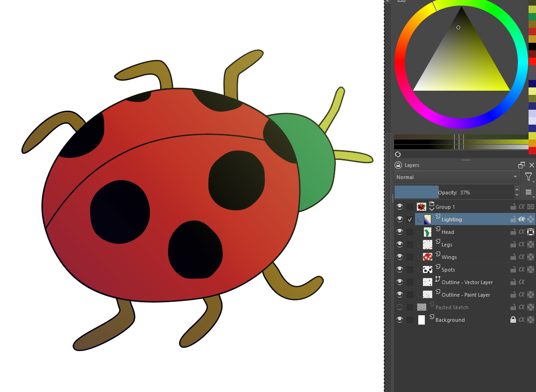This screenshot has height=392, width=536.
Task: Hide the Spots layer
Action: click(x=399, y=270)
